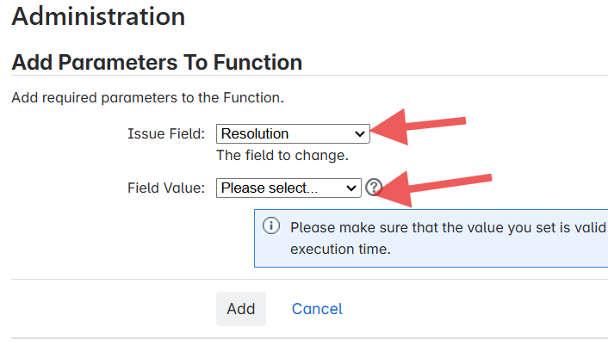Expand the Issue Field dropdown chevron
The image size is (608, 364).
(x=359, y=133)
